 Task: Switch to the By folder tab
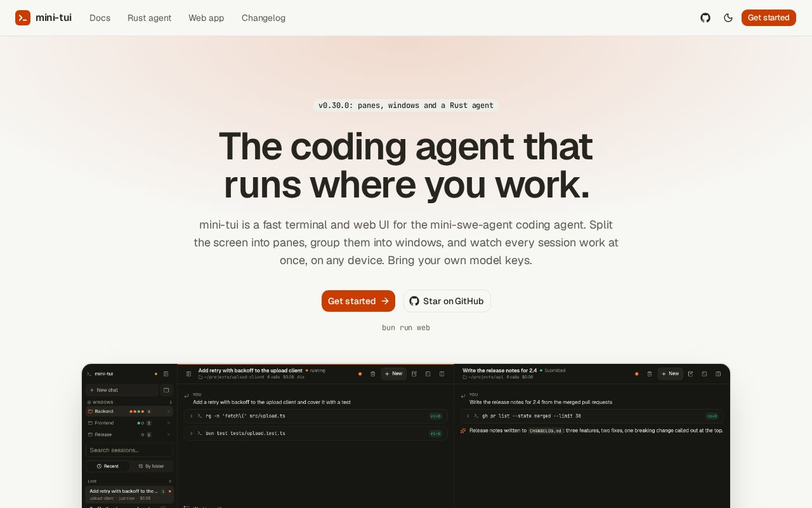[151, 466]
